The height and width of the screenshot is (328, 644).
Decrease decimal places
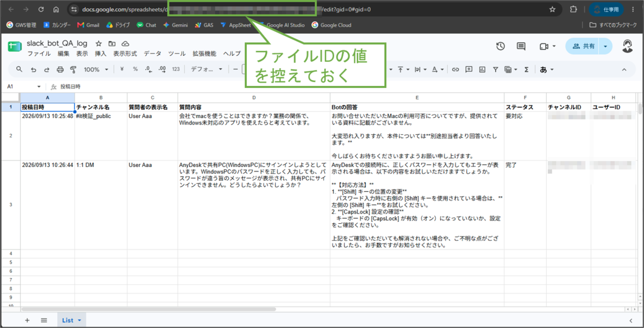pyautogui.click(x=148, y=69)
